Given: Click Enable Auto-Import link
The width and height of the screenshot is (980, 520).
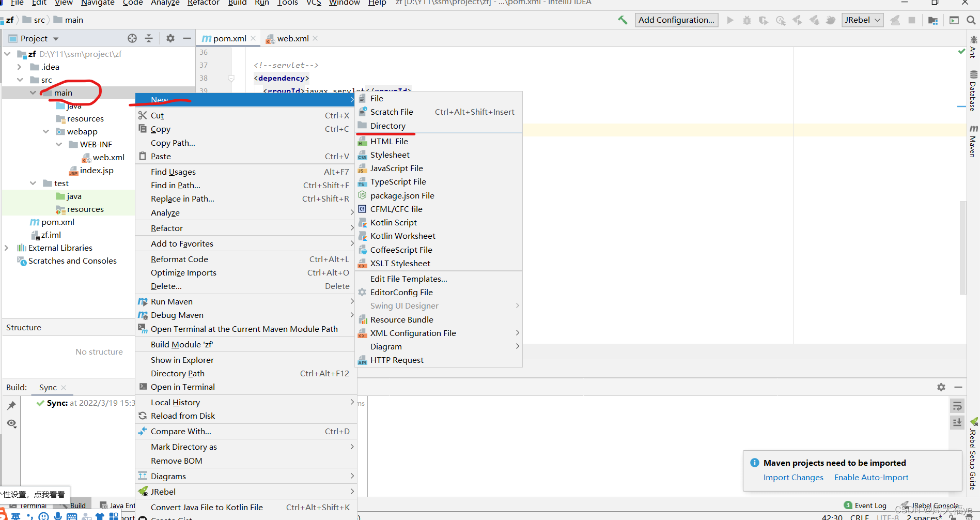Looking at the screenshot, I should click(x=871, y=478).
